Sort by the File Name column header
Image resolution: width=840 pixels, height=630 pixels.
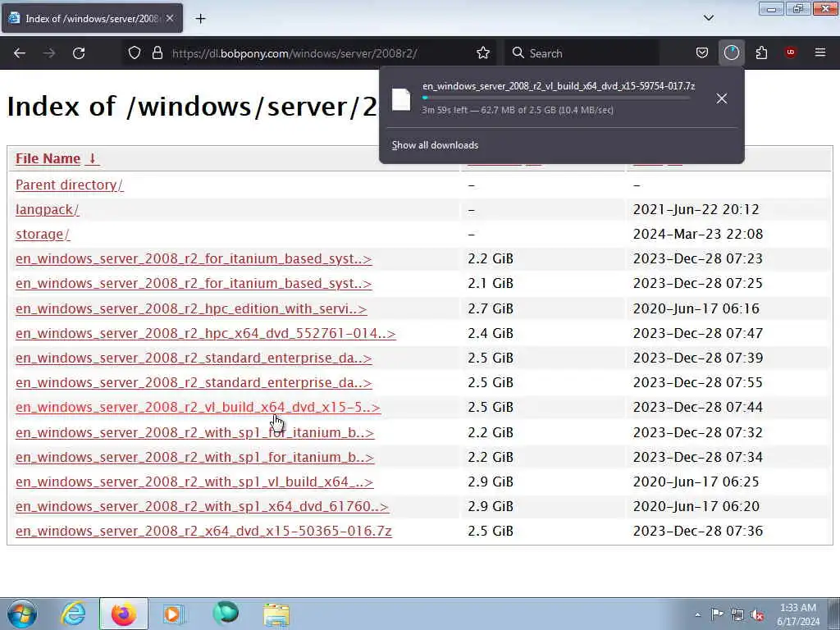pyautogui.click(x=57, y=158)
